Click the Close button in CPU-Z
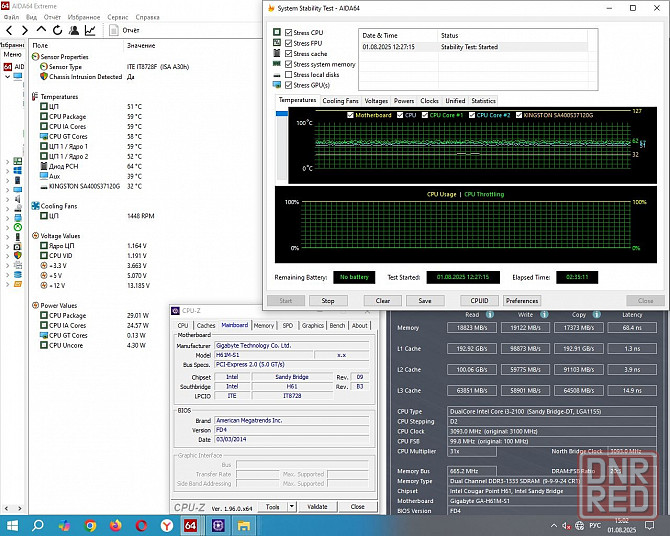This screenshot has width=670, height=536. click(x=358, y=507)
